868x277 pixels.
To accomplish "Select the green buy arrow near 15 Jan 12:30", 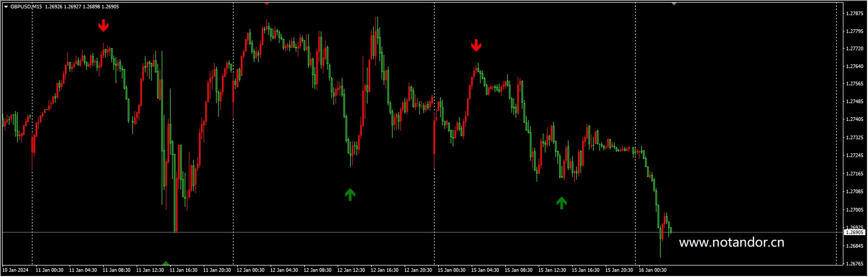I will pos(561,203).
